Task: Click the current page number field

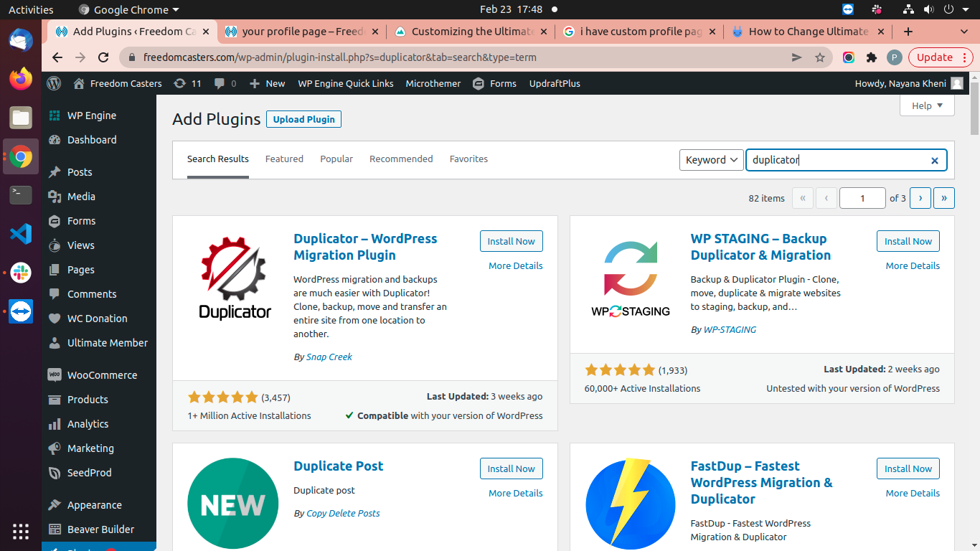Action: pos(862,198)
